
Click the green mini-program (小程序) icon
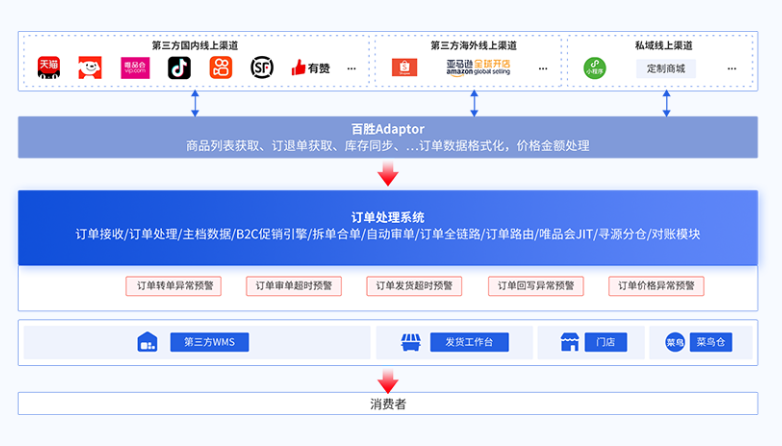pyautogui.click(x=594, y=68)
